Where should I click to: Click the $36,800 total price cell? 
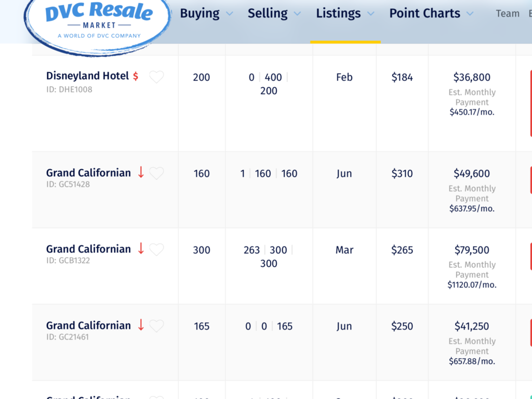click(472, 77)
